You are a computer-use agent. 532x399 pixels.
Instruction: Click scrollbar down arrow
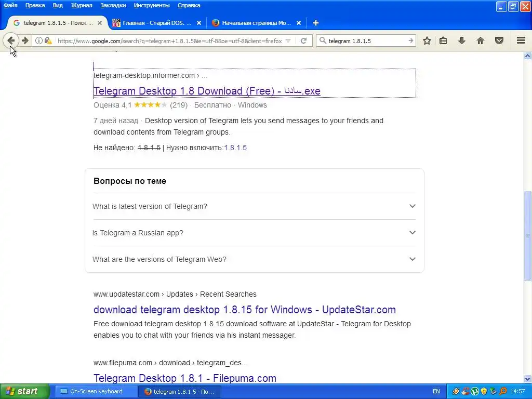tap(527, 379)
